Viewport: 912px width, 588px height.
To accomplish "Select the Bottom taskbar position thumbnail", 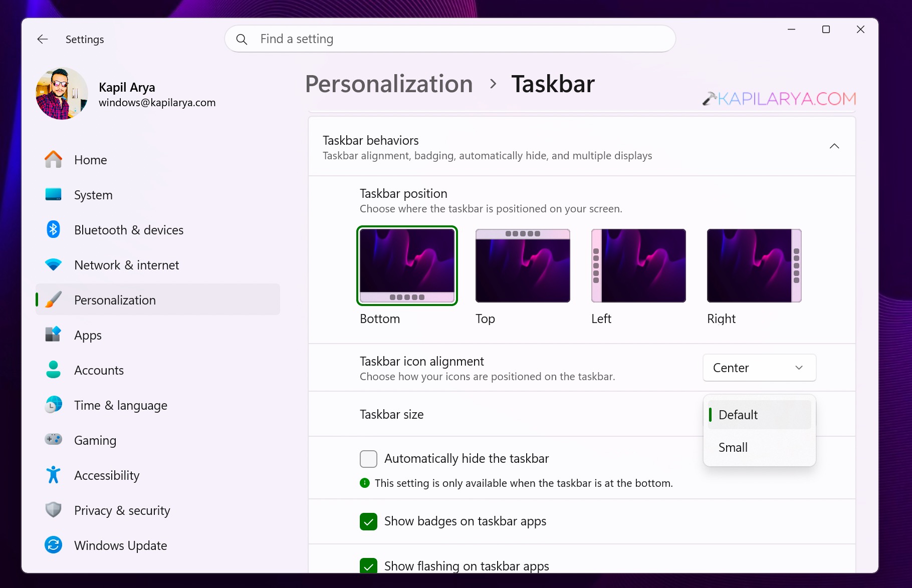I will click(407, 265).
